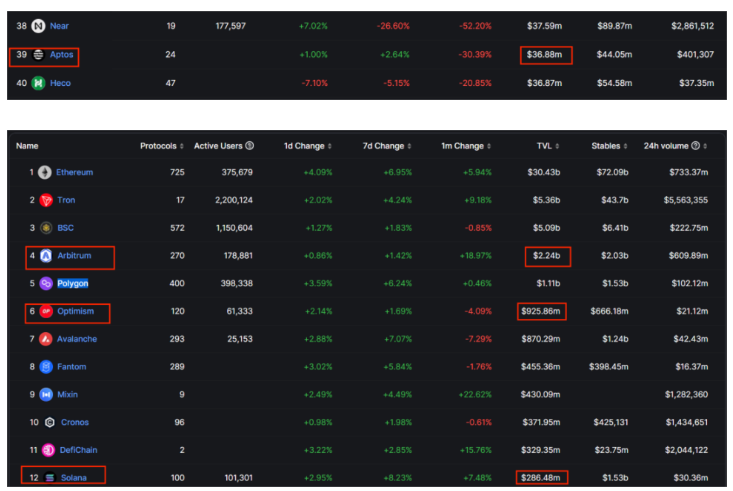Click the Heco chain logo icon
This screenshot has height=491, width=733.
(38, 83)
